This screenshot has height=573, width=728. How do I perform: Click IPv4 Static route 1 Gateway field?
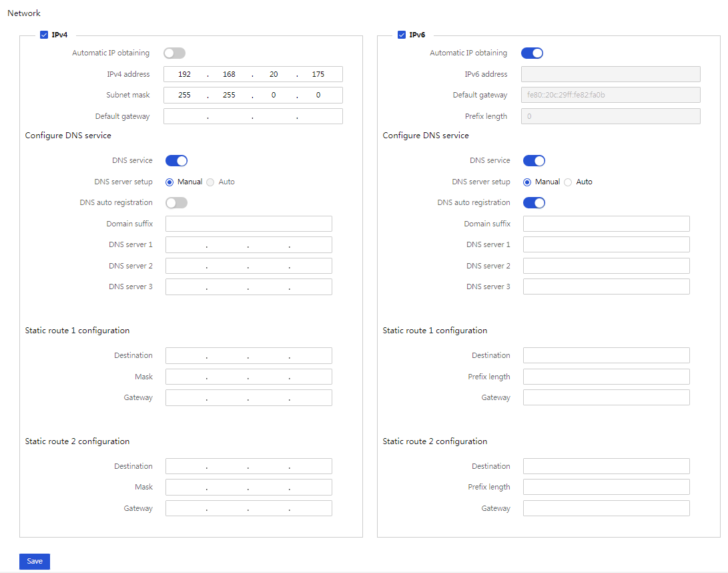coord(249,398)
